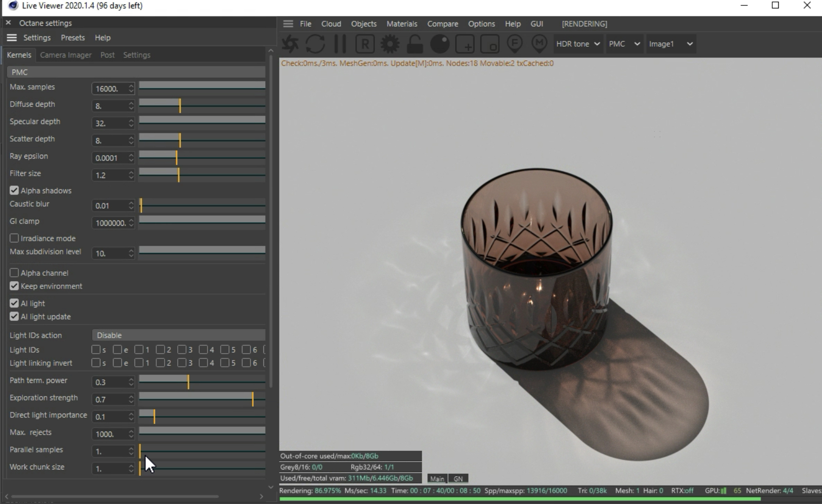Uncheck Alpha shadows checkbox

coord(14,190)
